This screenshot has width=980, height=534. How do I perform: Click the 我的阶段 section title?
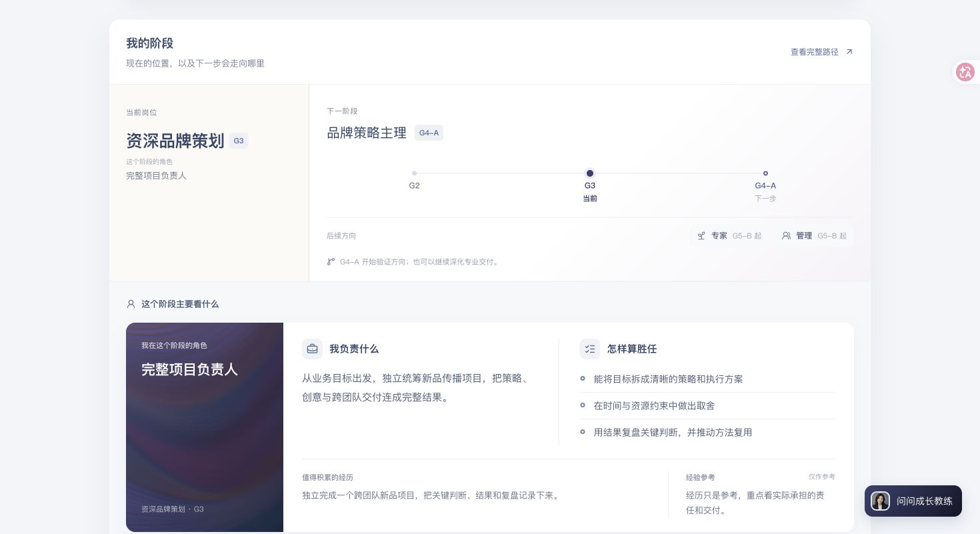tap(150, 43)
